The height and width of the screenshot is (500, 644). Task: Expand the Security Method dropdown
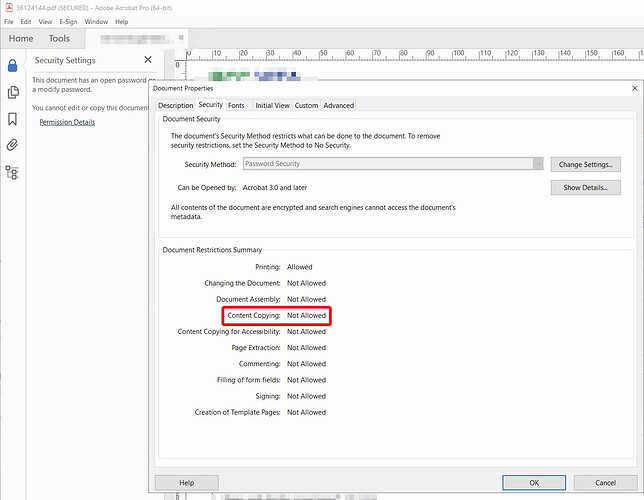pos(538,163)
